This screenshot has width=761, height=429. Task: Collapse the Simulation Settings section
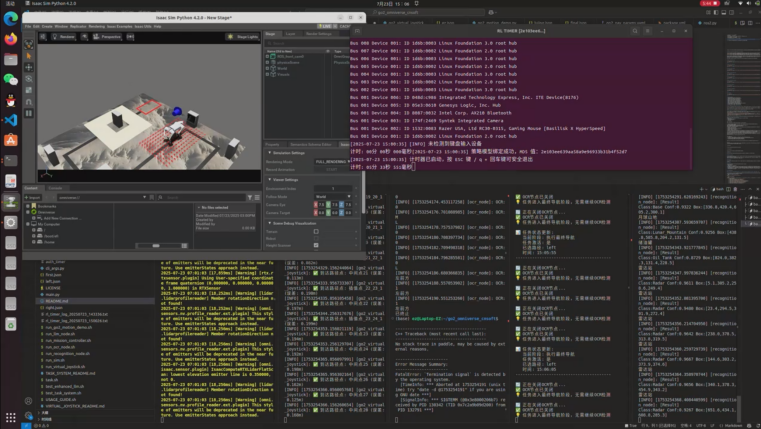pos(270,152)
